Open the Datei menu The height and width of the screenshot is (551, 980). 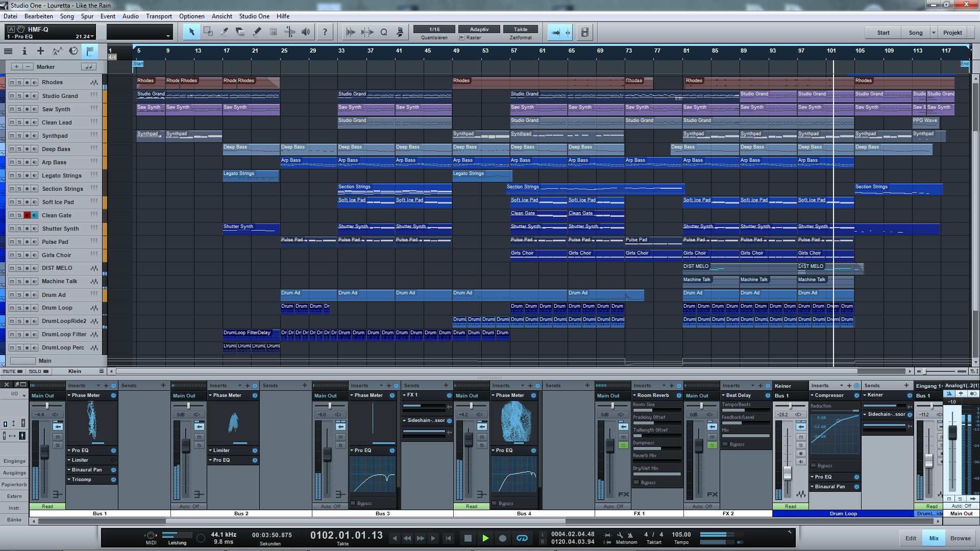pos(10,16)
